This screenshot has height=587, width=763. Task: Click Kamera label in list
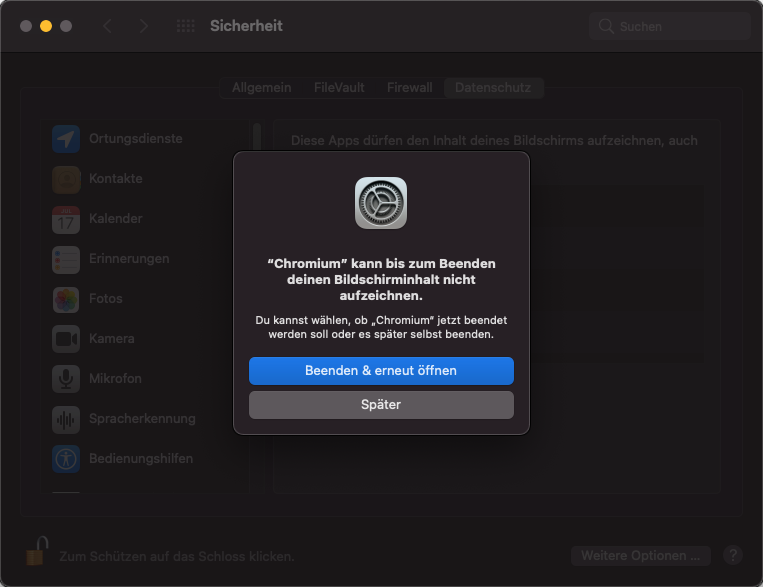coord(112,338)
